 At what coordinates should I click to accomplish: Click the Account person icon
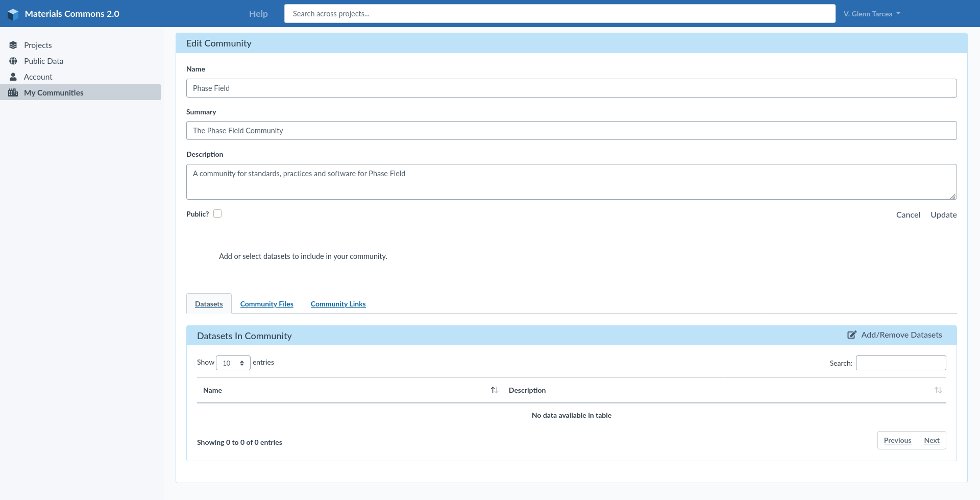click(13, 77)
